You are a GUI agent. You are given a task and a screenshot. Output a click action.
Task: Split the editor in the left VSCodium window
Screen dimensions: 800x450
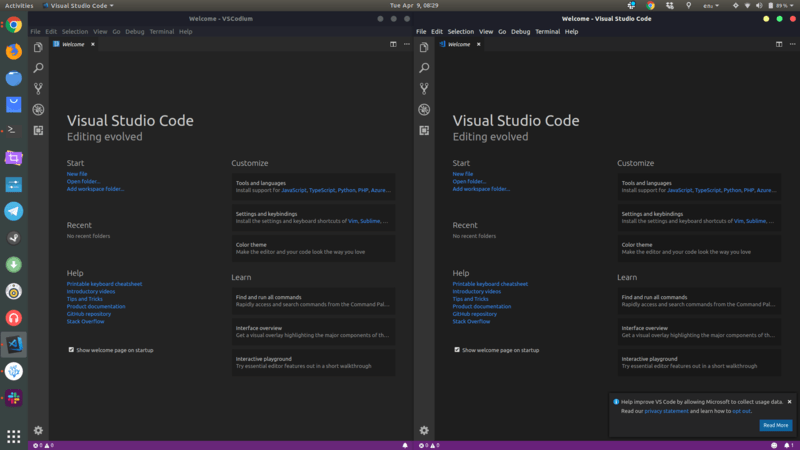(x=393, y=44)
